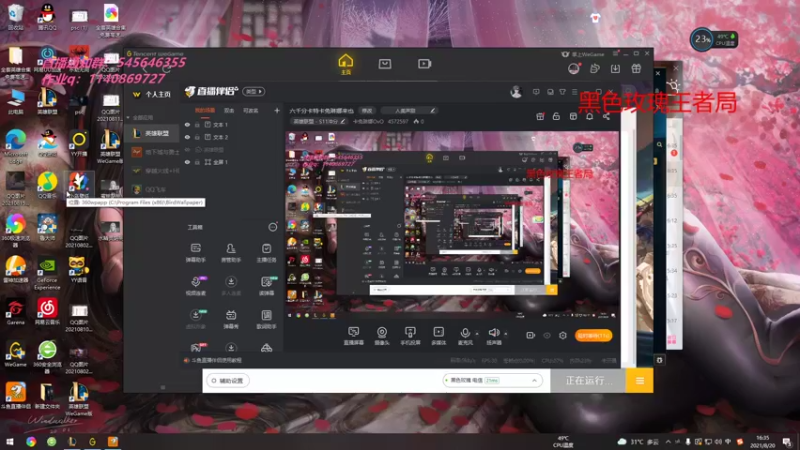The image size is (800, 450).
Task: Open the yellow hamburger menu button
Action: 640,381
